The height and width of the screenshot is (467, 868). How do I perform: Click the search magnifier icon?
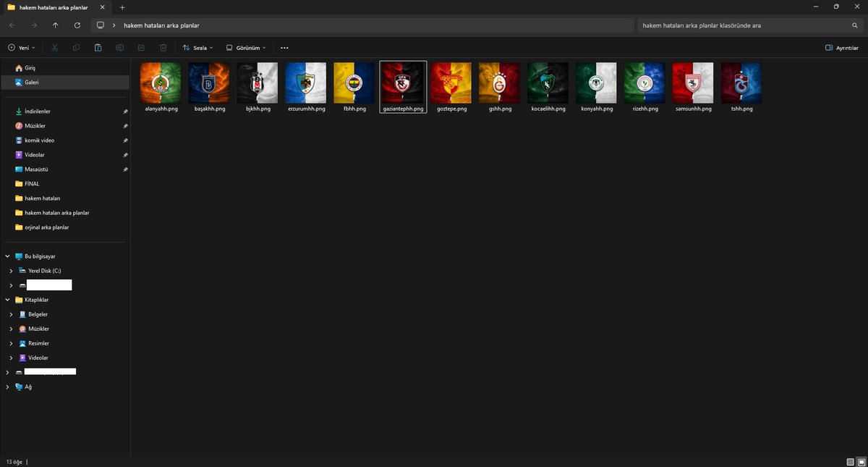point(855,25)
